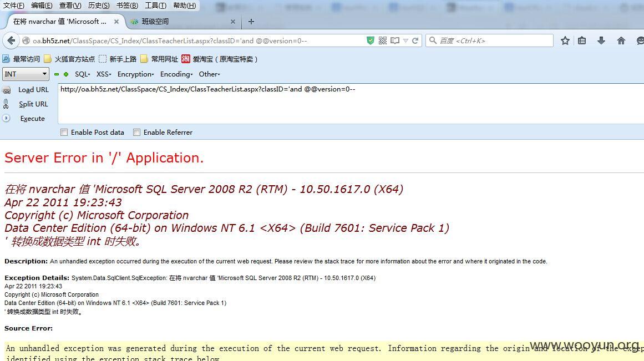Image resolution: width=644 pixels, height=361 pixels.
Task: Click 'Apr 22 2011 19:23:43' italic red line
Action: point(63,202)
